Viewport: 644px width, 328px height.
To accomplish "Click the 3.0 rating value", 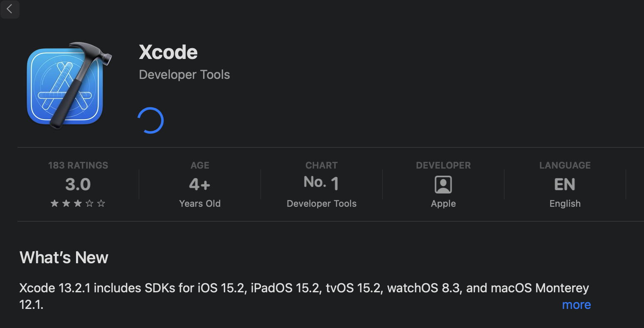I will [x=78, y=184].
